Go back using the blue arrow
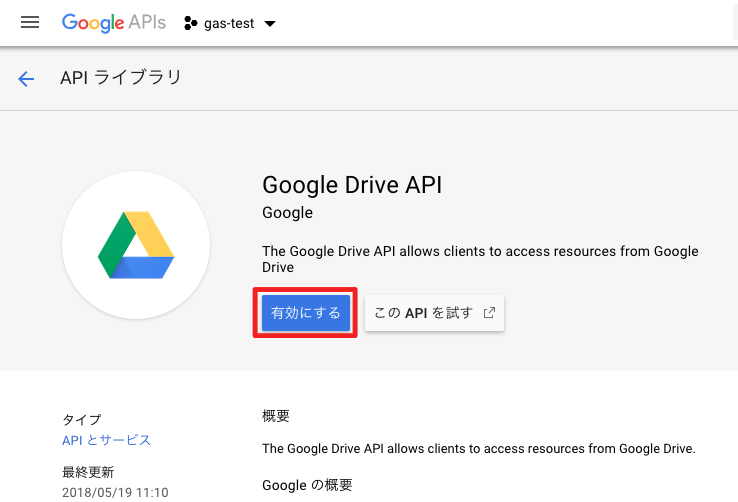Image resolution: width=738 pixels, height=502 pixels. pyautogui.click(x=26, y=79)
